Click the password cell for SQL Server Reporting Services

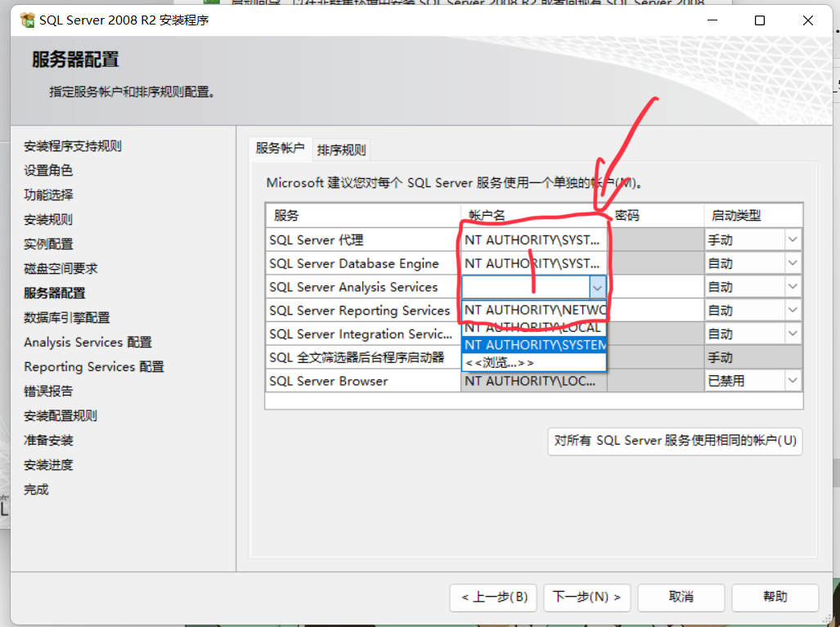[x=656, y=311]
